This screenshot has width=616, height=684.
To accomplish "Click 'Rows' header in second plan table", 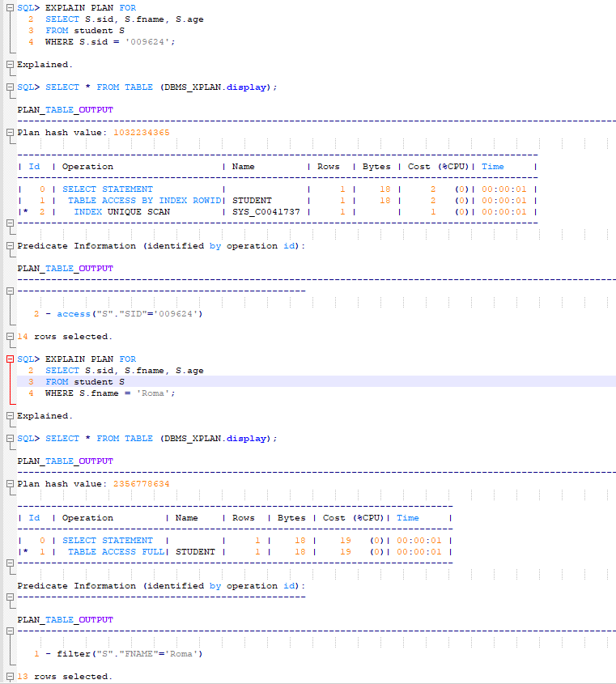I will coord(243,518).
